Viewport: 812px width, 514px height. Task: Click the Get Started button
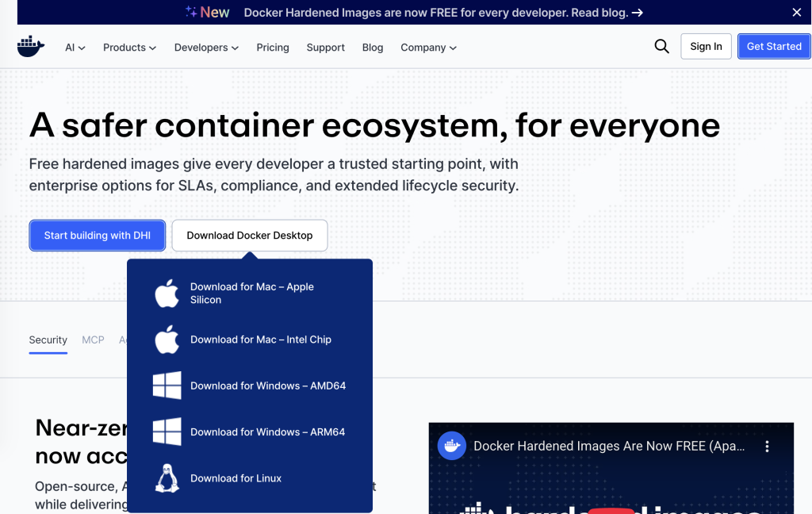tap(773, 46)
